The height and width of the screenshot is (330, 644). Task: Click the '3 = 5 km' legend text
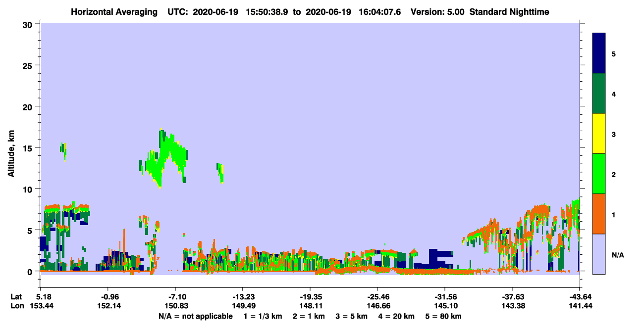352,316
